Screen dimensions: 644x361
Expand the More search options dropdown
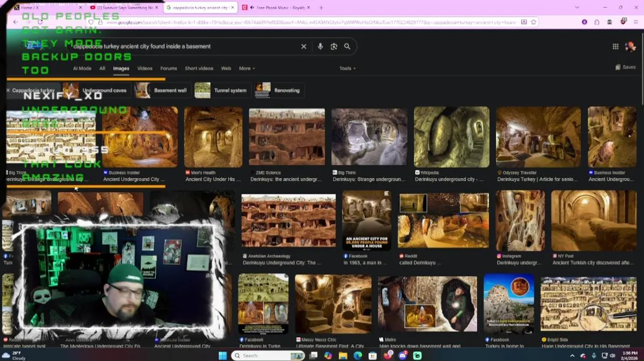[x=247, y=68]
